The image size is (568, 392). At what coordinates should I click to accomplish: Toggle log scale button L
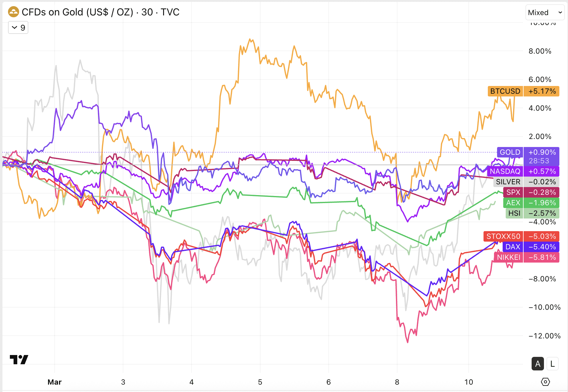(552, 364)
